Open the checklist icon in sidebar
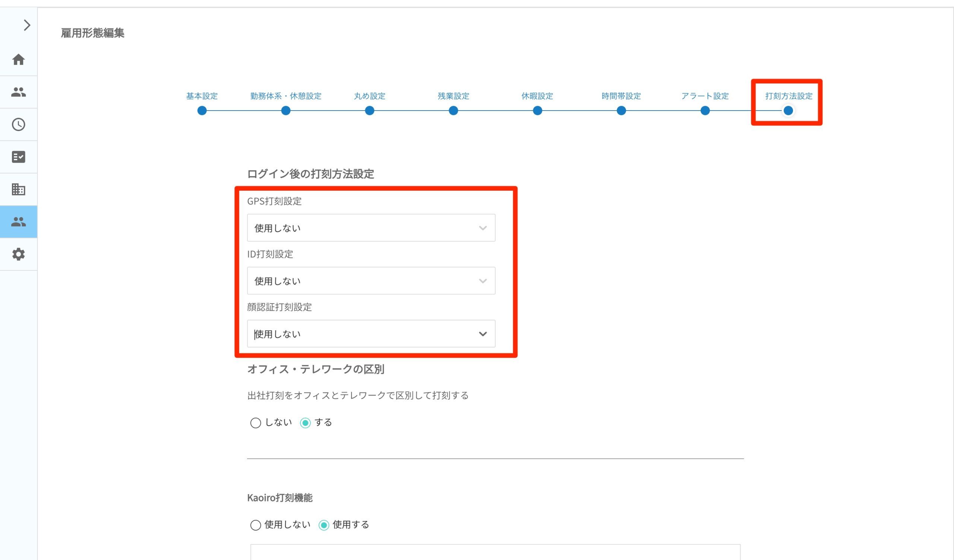Image resolution: width=954 pixels, height=560 pixels. [x=19, y=157]
